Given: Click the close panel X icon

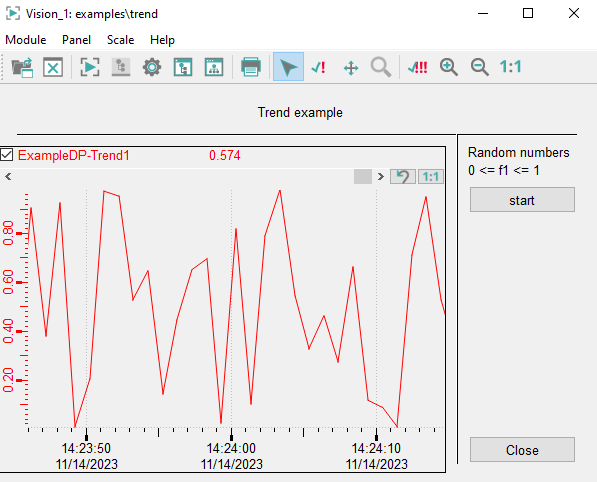Looking at the screenshot, I should 53,67.
